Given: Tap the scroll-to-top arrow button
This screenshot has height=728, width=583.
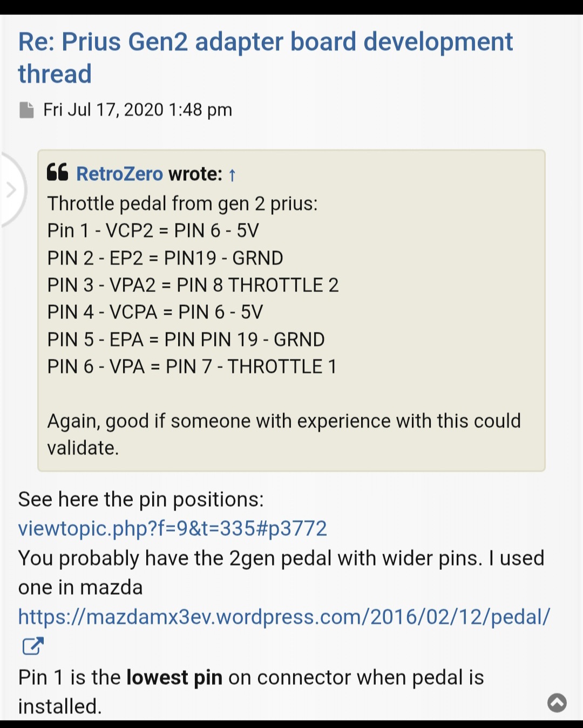Looking at the screenshot, I should (x=557, y=703).
